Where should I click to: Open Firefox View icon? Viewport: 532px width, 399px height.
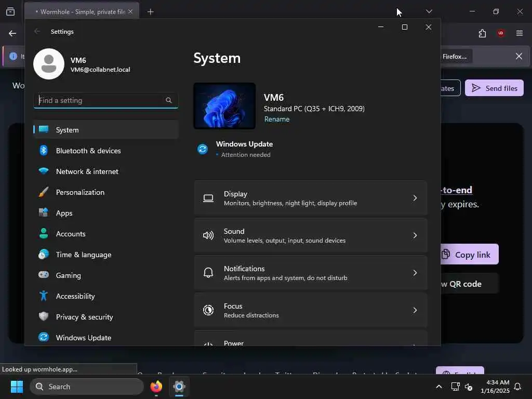click(x=10, y=11)
